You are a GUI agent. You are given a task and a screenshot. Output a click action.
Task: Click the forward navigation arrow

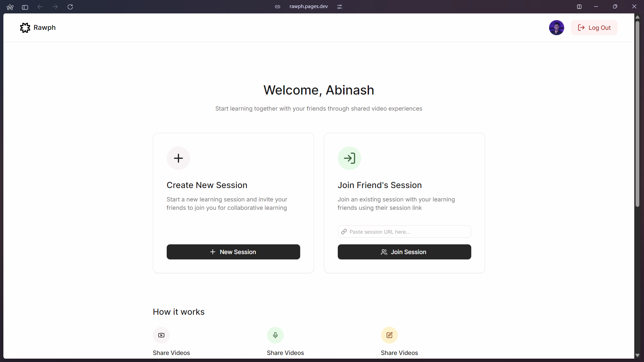(x=55, y=6)
